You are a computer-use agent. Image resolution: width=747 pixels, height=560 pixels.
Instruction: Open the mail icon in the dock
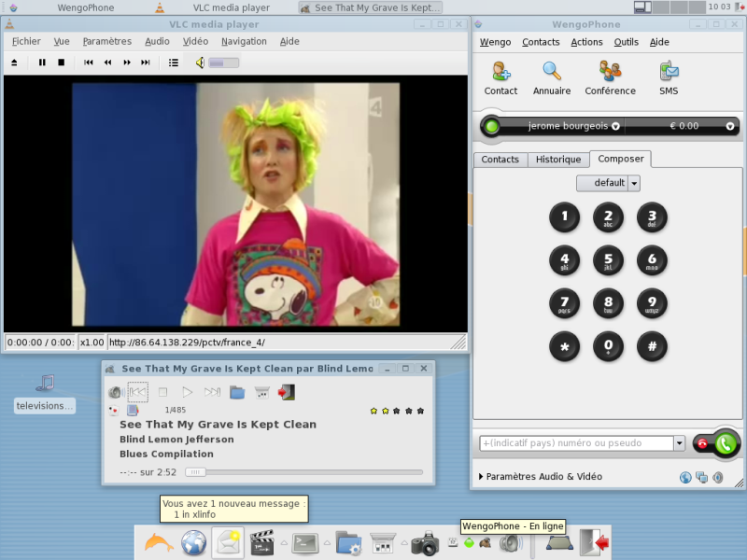click(x=228, y=542)
